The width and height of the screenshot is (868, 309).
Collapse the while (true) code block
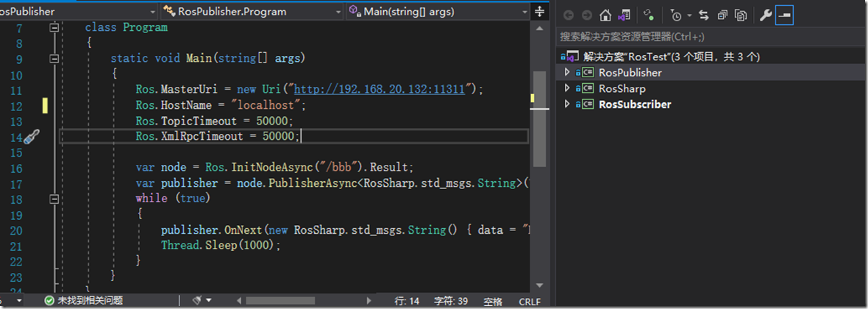point(54,198)
